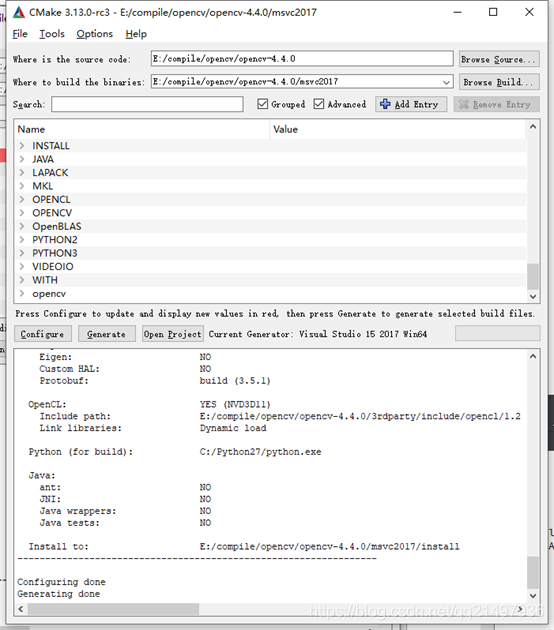Expand the LAPACK group

tap(22, 172)
